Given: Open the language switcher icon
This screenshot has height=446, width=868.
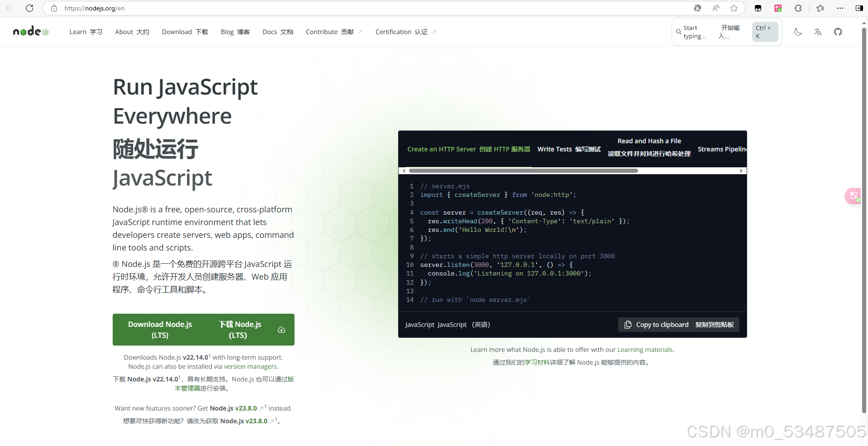Looking at the screenshot, I should [818, 32].
